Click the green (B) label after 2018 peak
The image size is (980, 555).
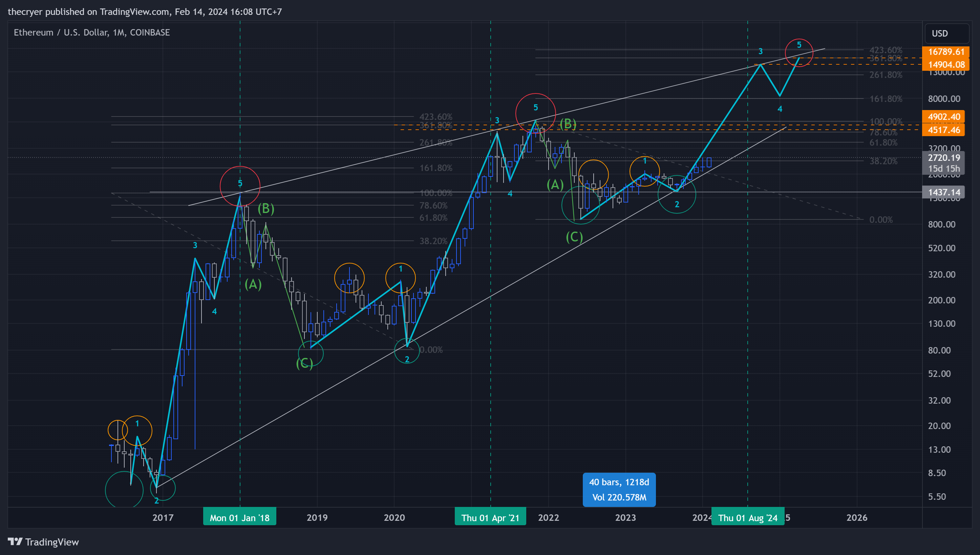[x=266, y=209]
